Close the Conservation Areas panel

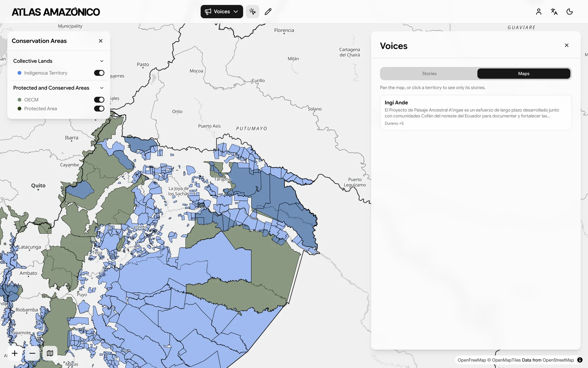(x=101, y=41)
